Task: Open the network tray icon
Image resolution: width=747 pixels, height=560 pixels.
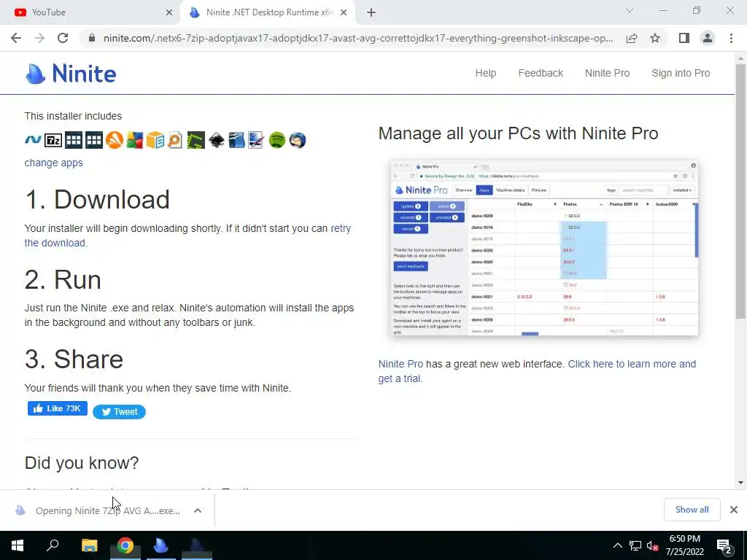Action: [635, 545]
